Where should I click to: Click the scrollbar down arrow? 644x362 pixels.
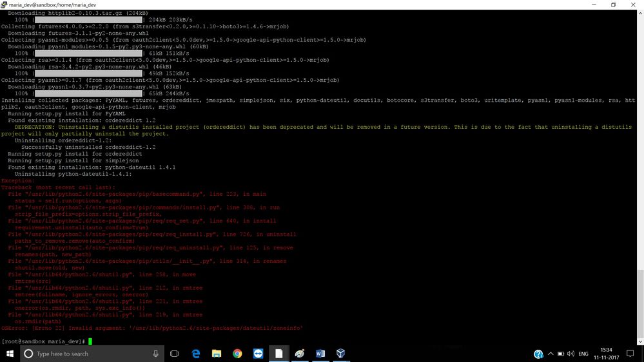(x=640, y=341)
